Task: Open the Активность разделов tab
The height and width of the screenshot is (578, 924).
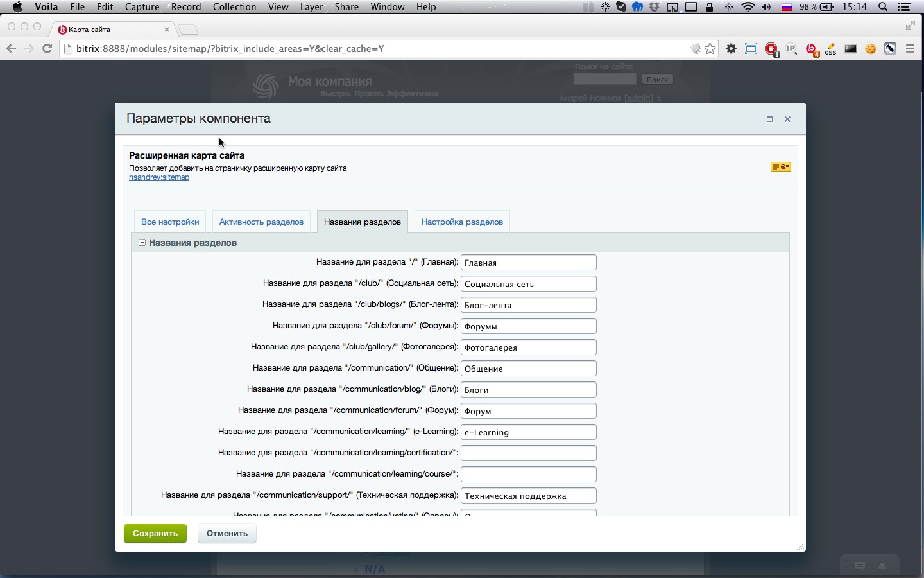Action: coord(261,222)
